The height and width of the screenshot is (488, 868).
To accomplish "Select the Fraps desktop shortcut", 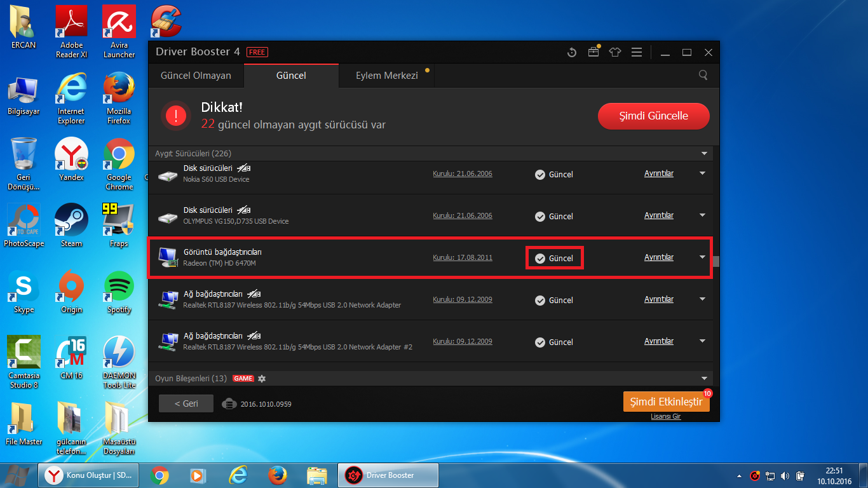I will point(119,226).
